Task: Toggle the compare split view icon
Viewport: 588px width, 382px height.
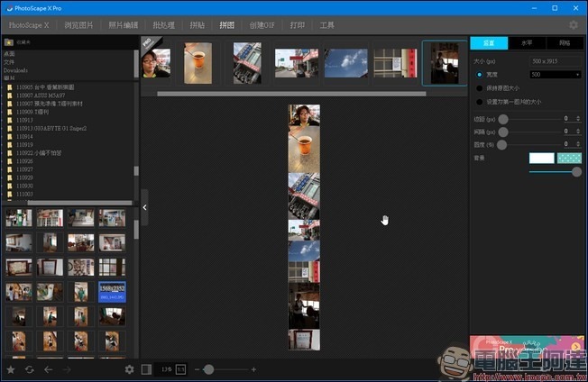Action: coord(146,369)
